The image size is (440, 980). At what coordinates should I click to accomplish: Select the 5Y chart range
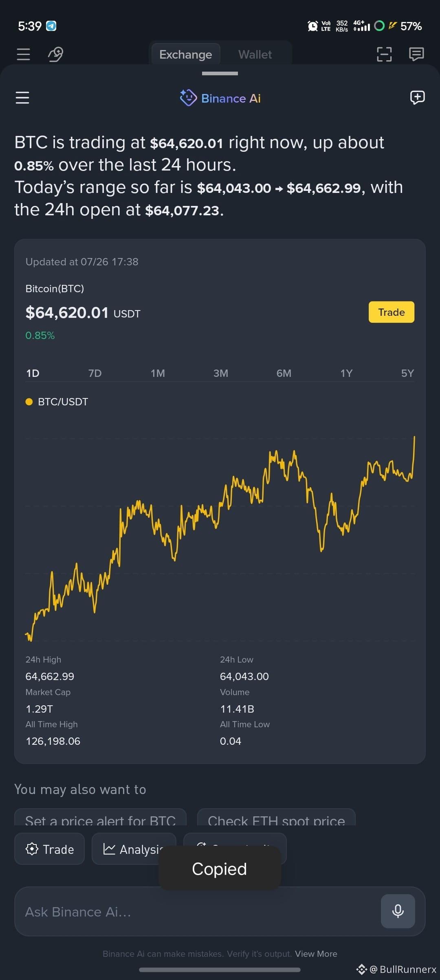click(407, 373)
